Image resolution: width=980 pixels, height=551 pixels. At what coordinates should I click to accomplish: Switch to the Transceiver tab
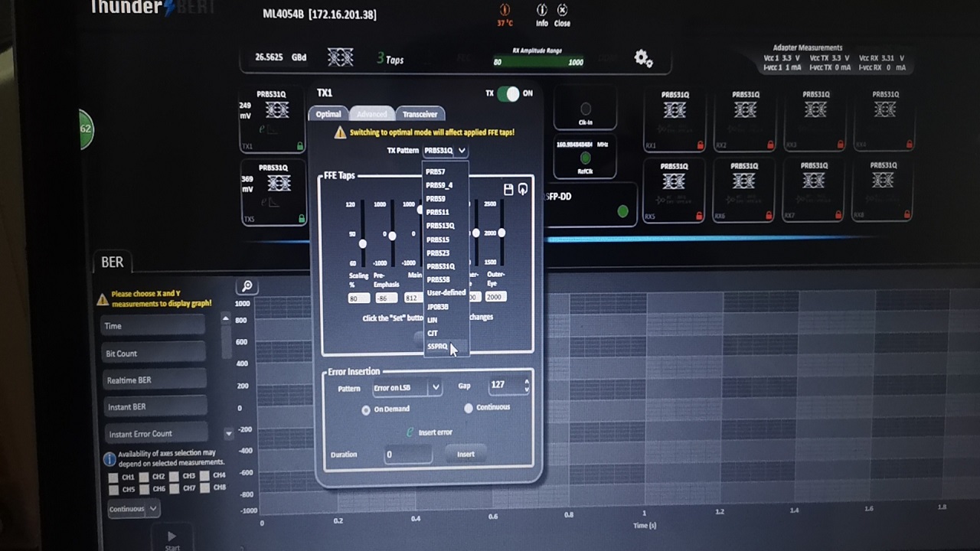(x=420, y=115)
